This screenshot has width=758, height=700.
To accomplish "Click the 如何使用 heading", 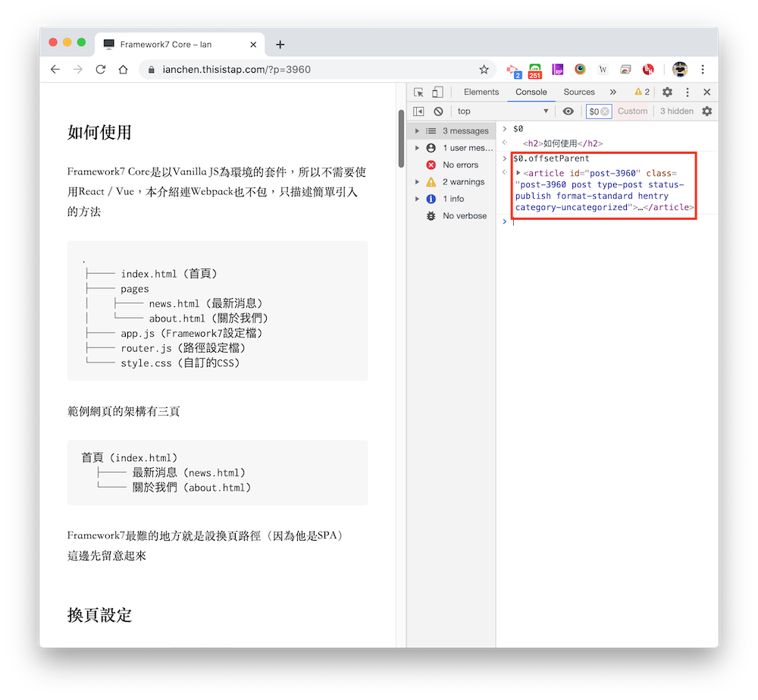I will pyautogui.click(x=99, y=132).
